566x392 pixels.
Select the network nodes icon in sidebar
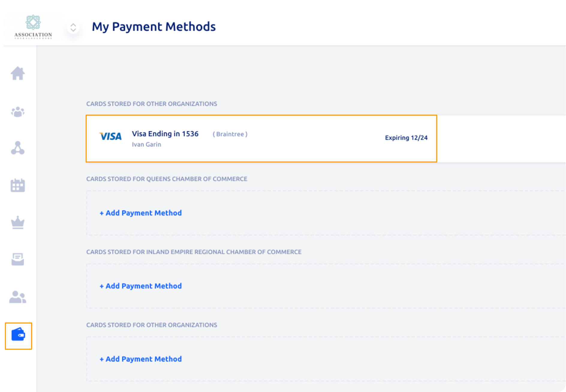click(18, 148)
